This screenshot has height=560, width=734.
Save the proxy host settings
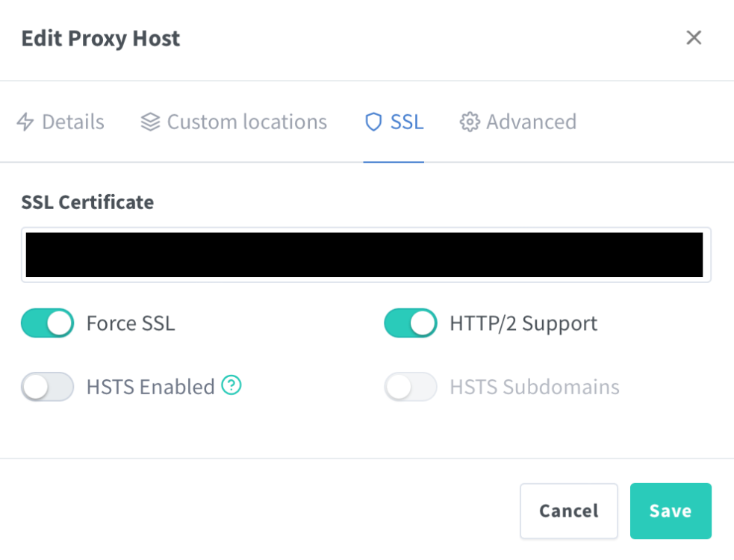pos(671,511)
